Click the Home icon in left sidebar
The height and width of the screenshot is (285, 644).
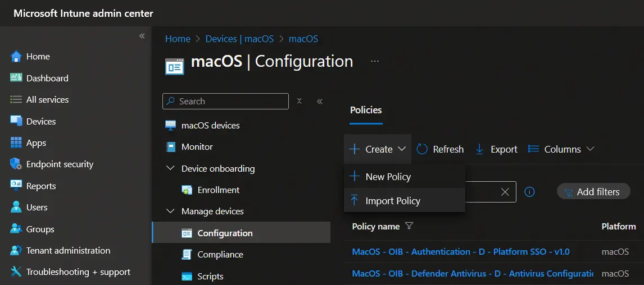point(16,57)
